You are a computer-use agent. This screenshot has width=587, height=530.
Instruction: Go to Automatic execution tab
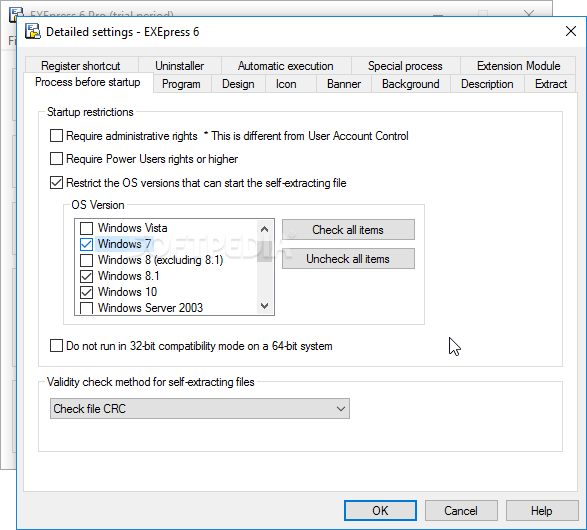point(286,66)
